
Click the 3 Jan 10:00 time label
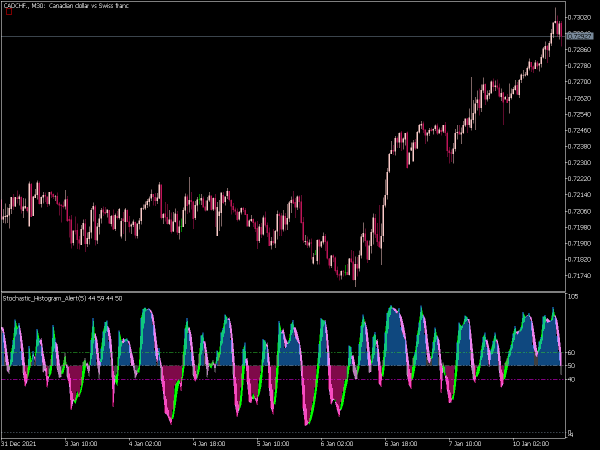tap(81, 444)
